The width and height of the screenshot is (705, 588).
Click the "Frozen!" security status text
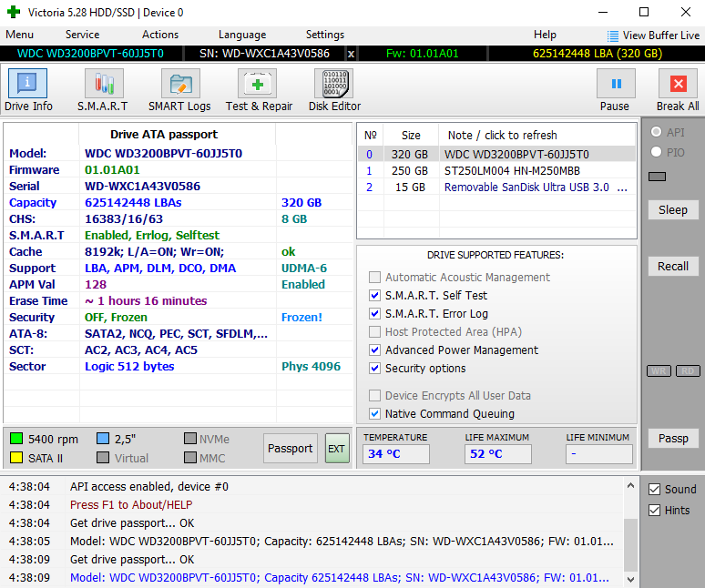(301, 317)
